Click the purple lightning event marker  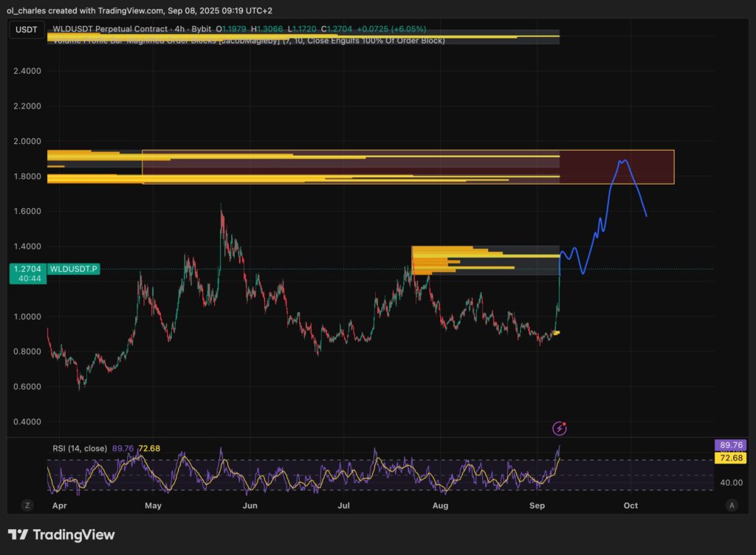click(560, 428)
